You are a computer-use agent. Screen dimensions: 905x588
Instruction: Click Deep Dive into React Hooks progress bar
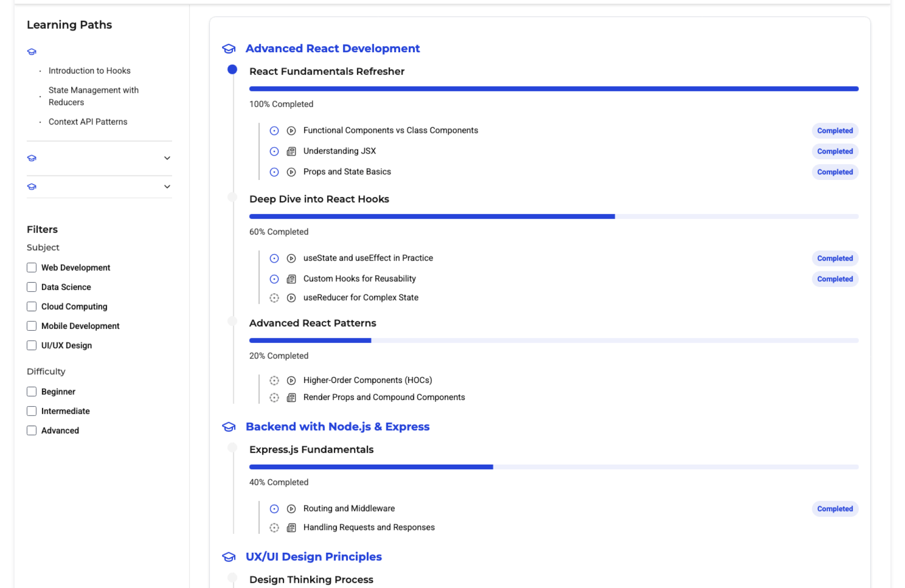point(553,217)
